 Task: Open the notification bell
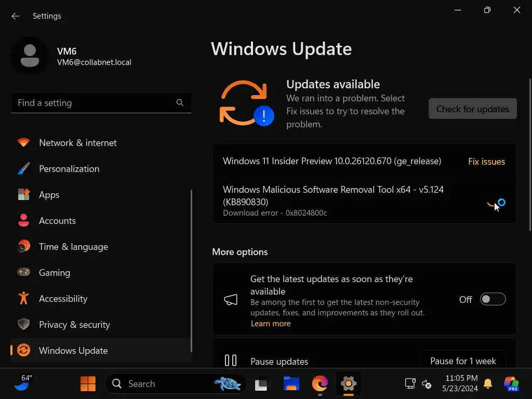488,383
